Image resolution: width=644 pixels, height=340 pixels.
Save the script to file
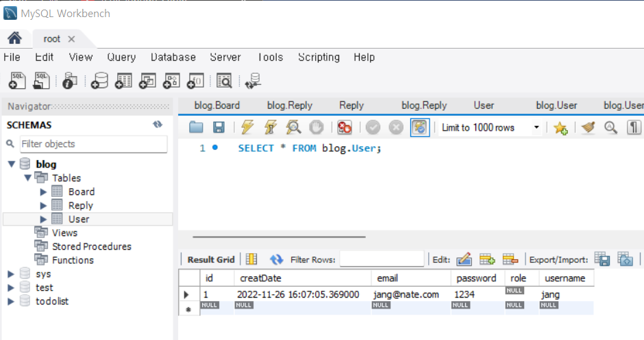coord(219,127)
